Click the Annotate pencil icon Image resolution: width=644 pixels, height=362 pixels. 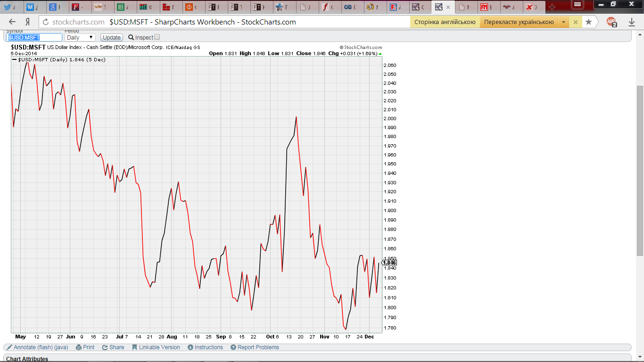9,347
